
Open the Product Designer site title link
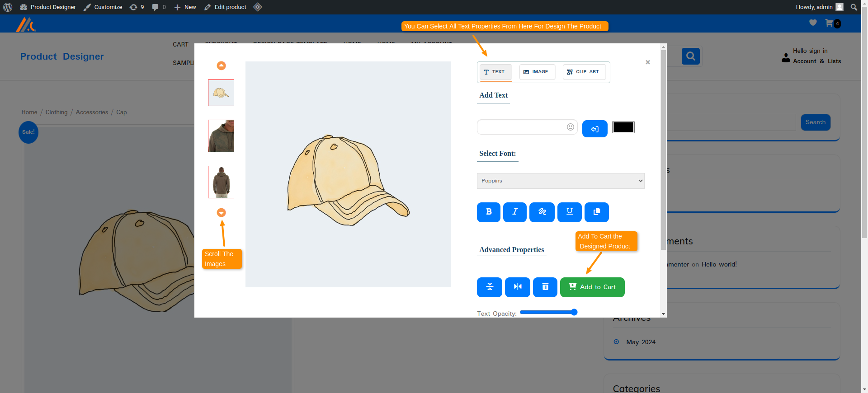coord(62,56)
